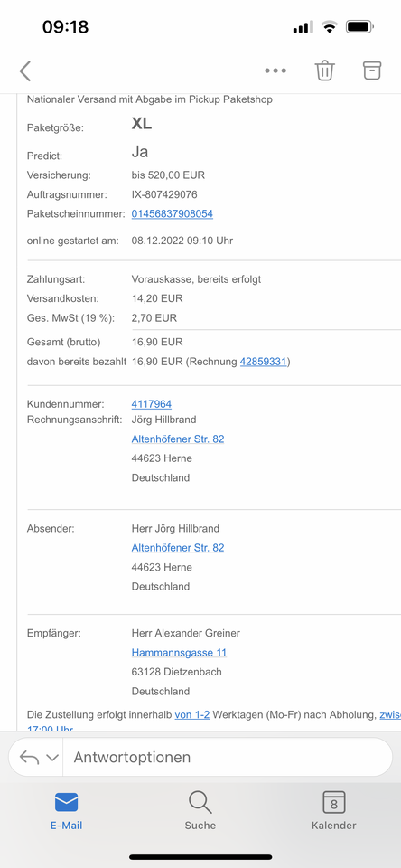Tap the Wi-Fi status icon
This screenshot has height=868, width=401.
pyautogui.click(x=331, y=26)
